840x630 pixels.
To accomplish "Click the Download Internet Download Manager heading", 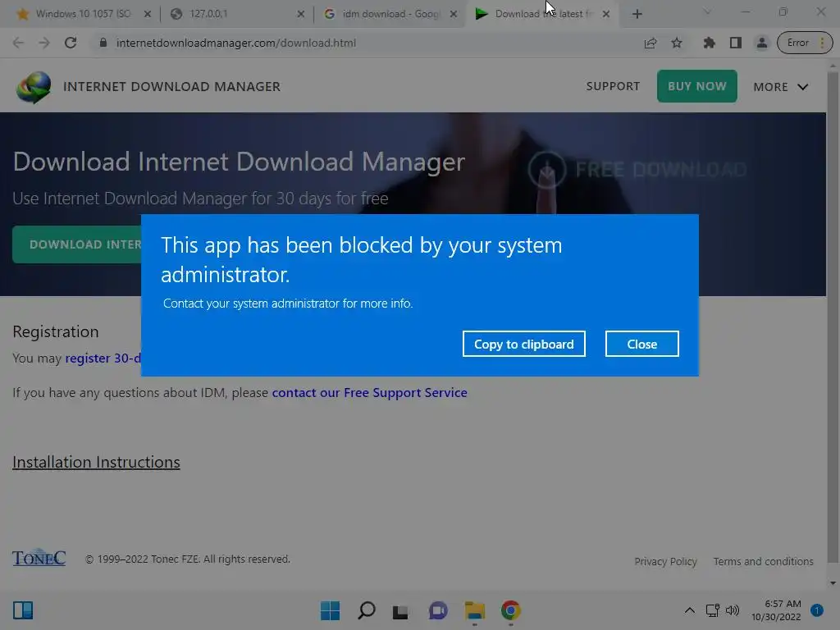I will 239,162.
